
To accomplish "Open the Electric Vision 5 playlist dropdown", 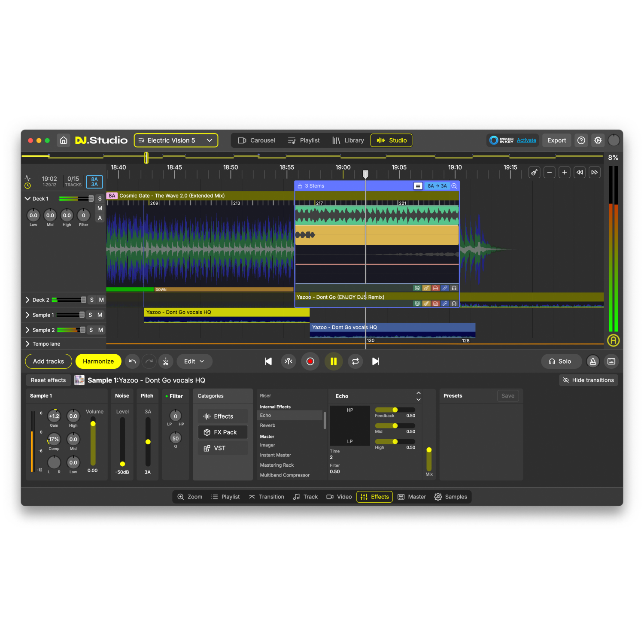I will 176,140.
